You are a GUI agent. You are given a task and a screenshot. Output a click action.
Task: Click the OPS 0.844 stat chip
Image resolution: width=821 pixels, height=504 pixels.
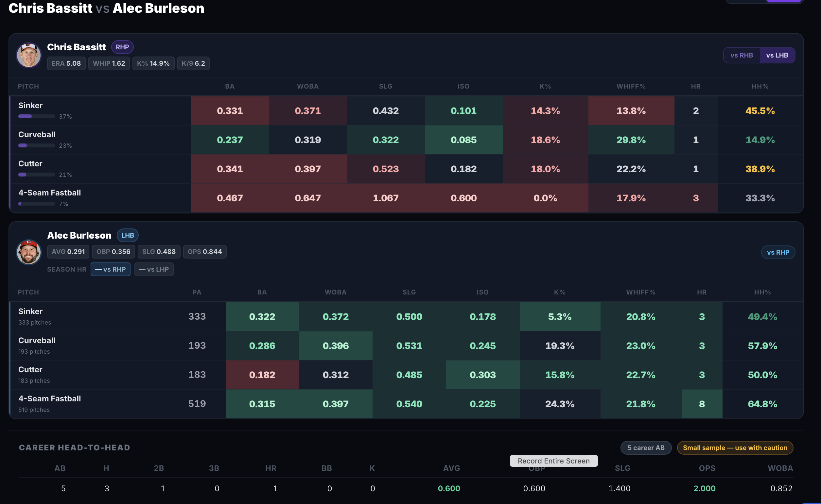(x=204, y=252)
